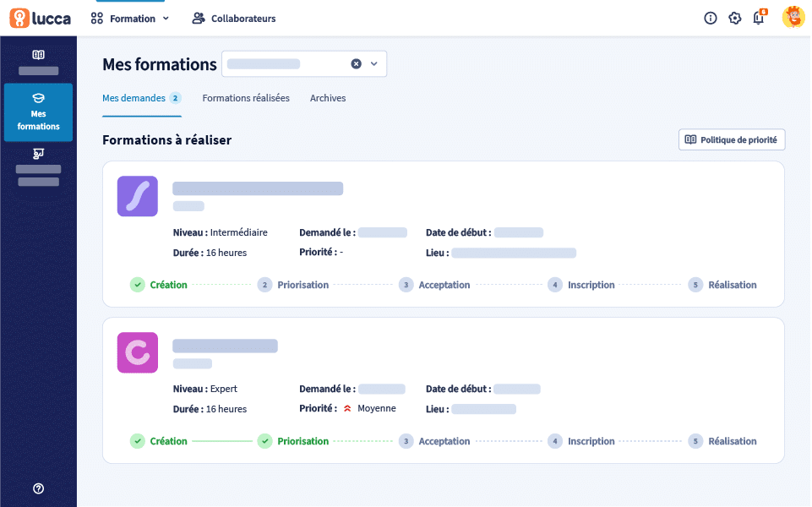Open the notifications bell
The image size is (812, 507).
(759, 19)
